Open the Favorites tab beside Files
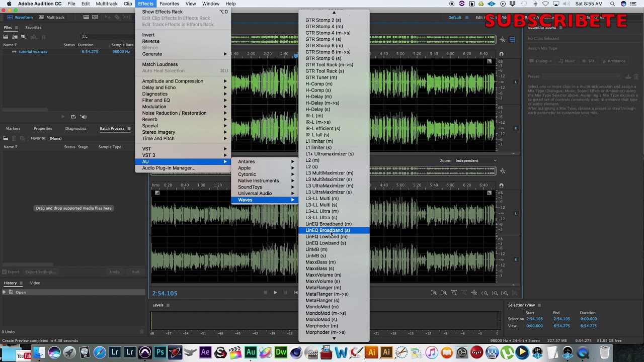Image resolution: width=644 pixels, height=362 pixels. [x=33, y=28]
